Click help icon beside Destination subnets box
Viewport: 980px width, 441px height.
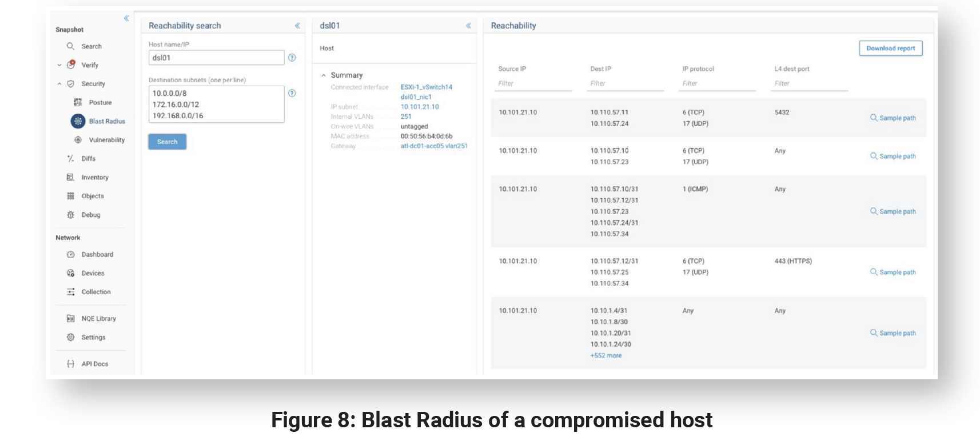coord(292,93)
